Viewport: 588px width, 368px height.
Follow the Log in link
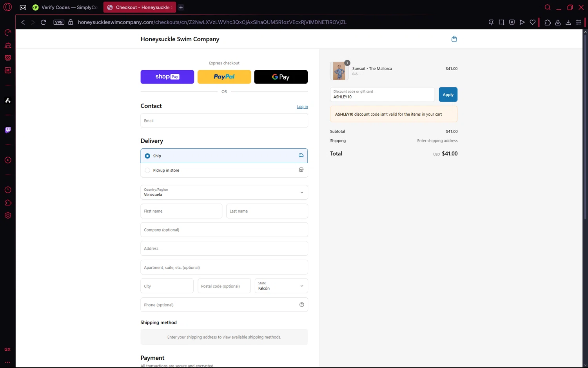click(302, 107)
